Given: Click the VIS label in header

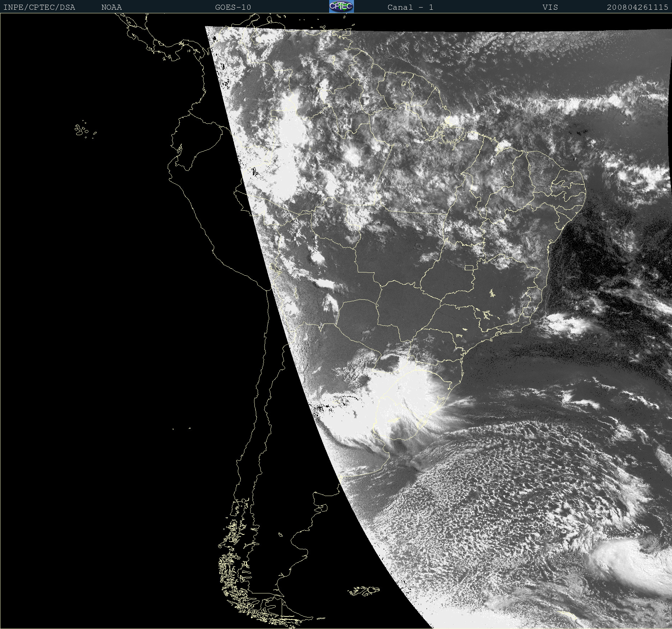Looking at the screenshot, I should tap(550, 7).
